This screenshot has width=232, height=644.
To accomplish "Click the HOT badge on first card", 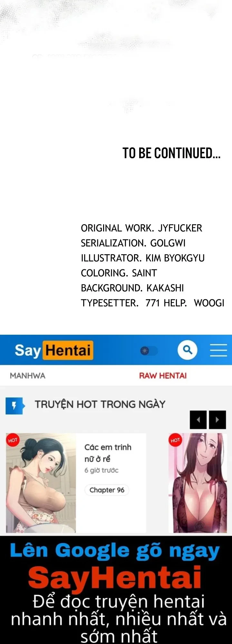I will pos(13,440).
